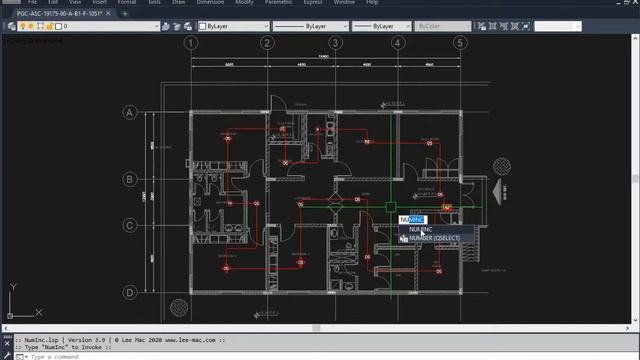Expand the layer 0 dropdown list
Viewport: 640px width, 360px height.
[x=156, y=27]
